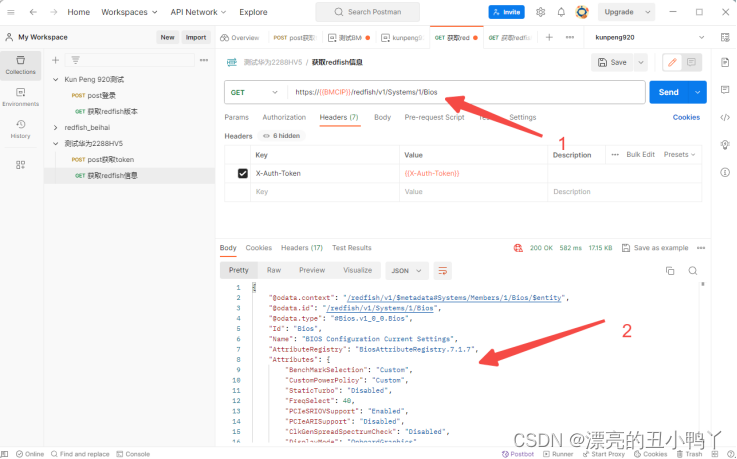Open the notifications bell
This screenshot has height=459, width=737.
pos(561,12)
